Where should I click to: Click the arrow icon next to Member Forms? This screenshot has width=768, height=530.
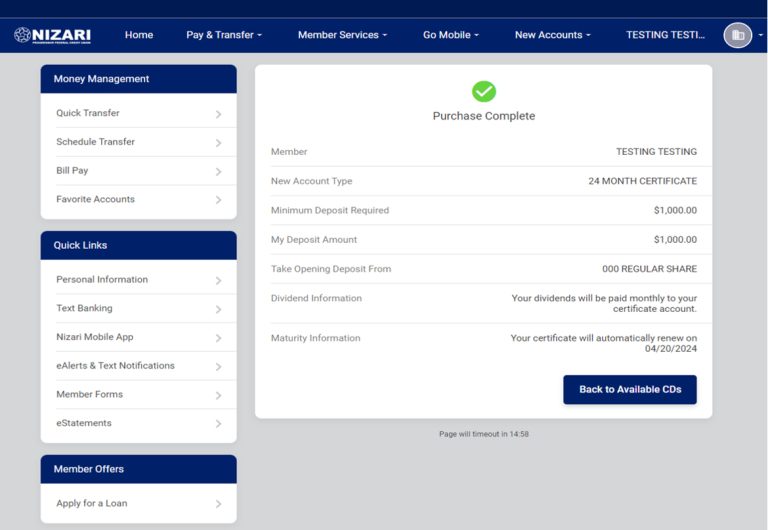218,395
